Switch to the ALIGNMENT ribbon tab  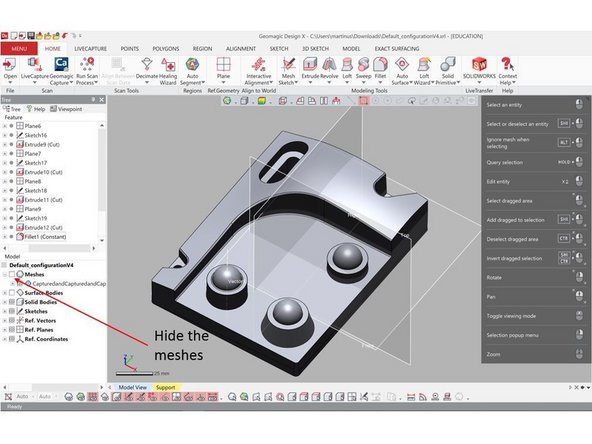pyautogui.click(x=240, y=49)
